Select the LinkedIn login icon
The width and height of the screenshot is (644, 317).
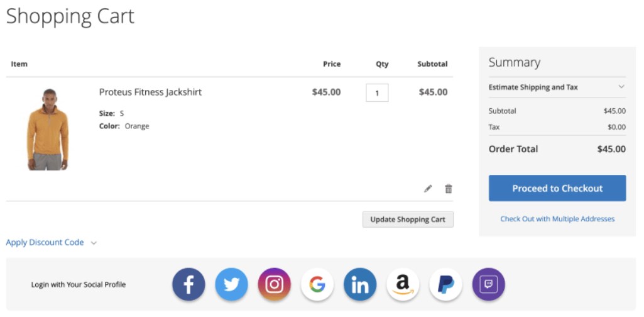[x=360, y=284]
